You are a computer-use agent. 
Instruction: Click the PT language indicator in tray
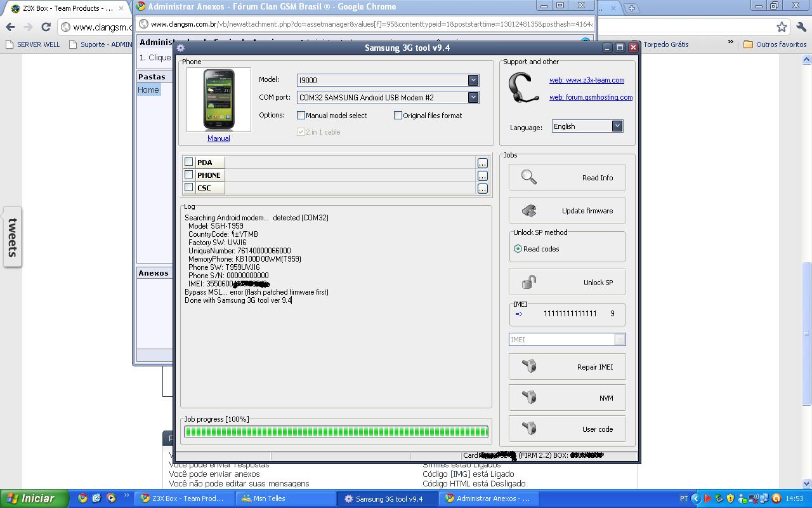click(684, 498)
